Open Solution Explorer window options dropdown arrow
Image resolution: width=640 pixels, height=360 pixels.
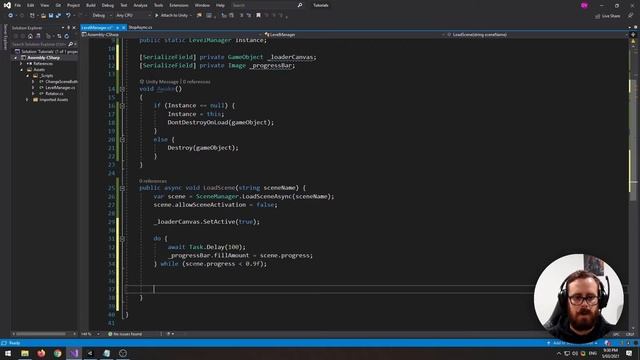click(63, 28)
